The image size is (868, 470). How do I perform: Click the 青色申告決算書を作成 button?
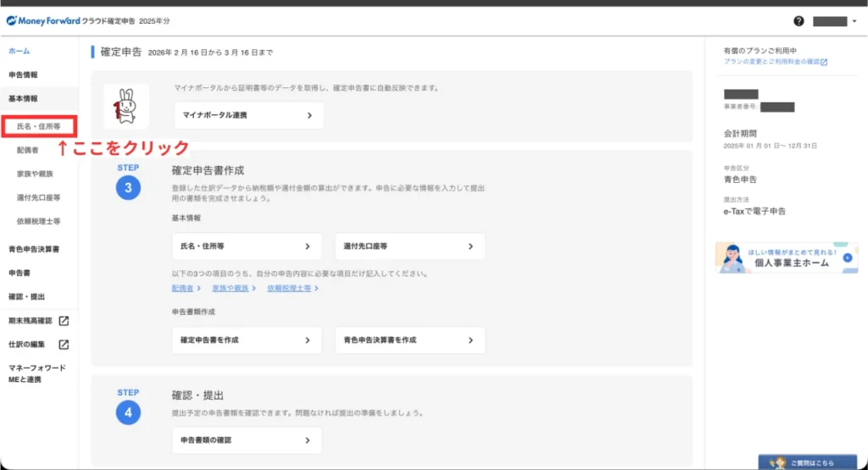tap(410, 340)
